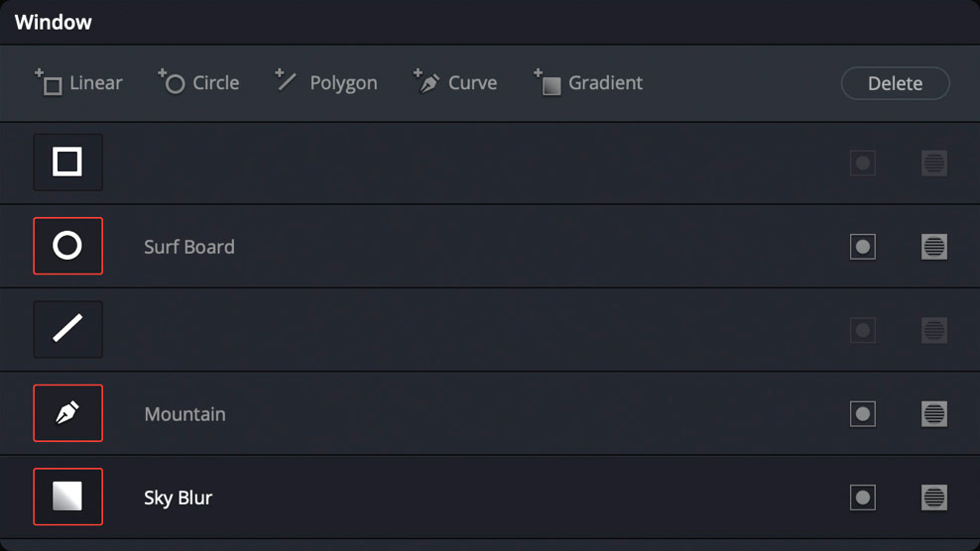This screenshot has width=980, height=551.
Task: Invert the Mountain window
Action: coord(863,414)
